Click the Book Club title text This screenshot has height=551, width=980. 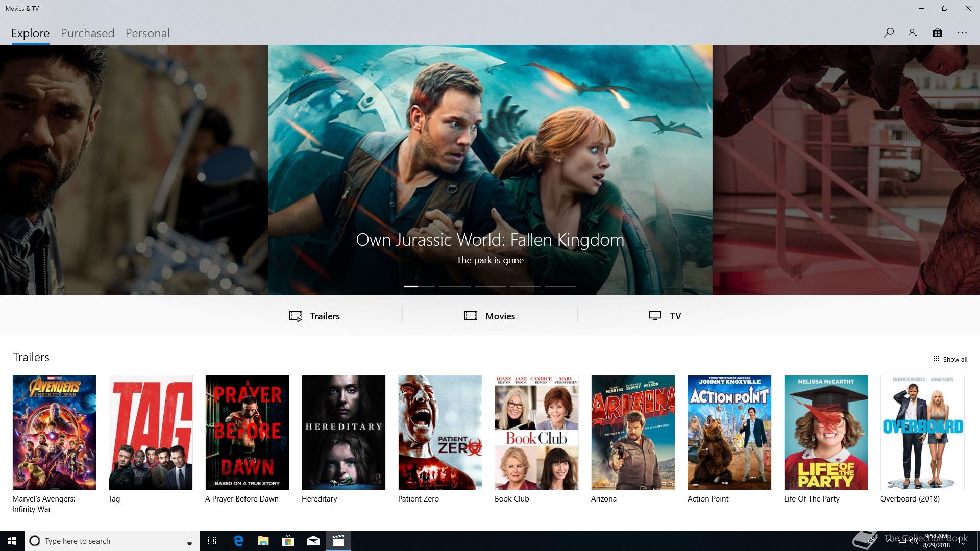click(512, 499)
